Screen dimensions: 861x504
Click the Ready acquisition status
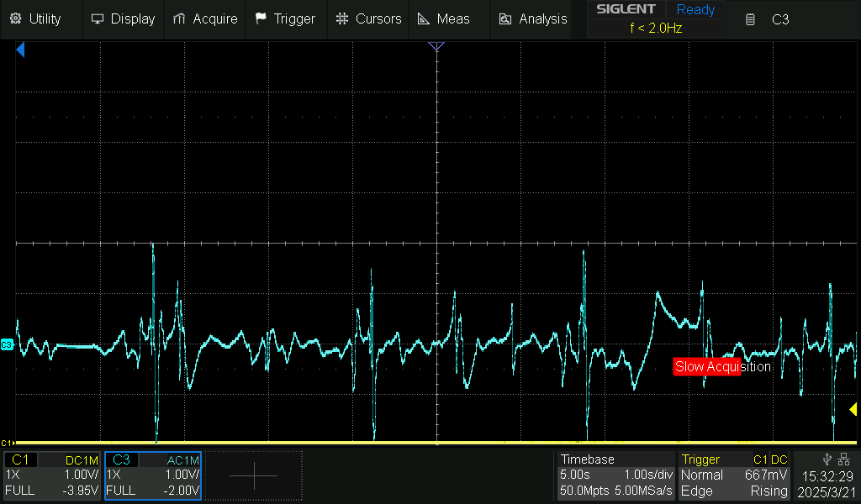[695, 10]
